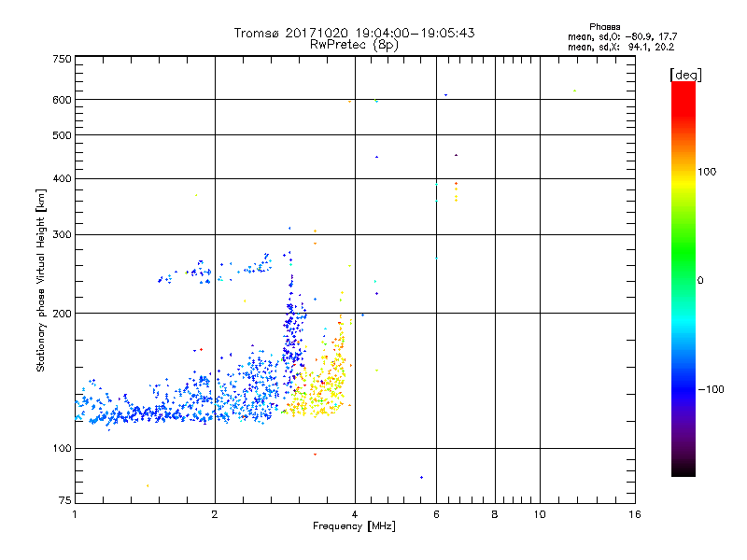Screen dimensions: 747x560
Task: Click the y-axis tick label "400"
Action: (62, 179)
